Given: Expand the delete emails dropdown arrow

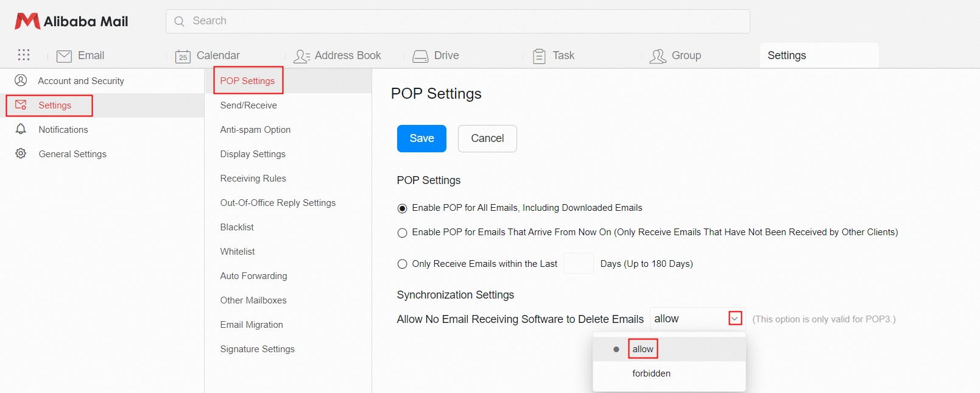Looking at the screenshot, I should 735,319.
